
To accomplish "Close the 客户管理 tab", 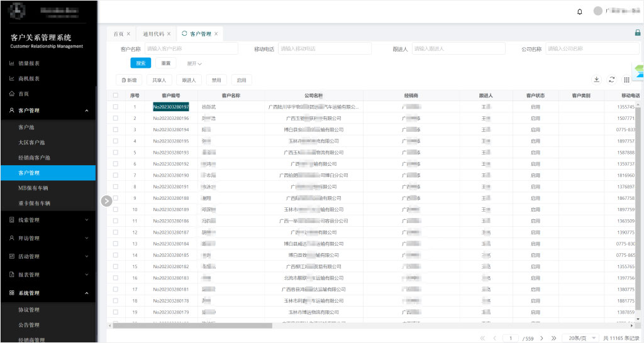I will click(x=216, y=34).
